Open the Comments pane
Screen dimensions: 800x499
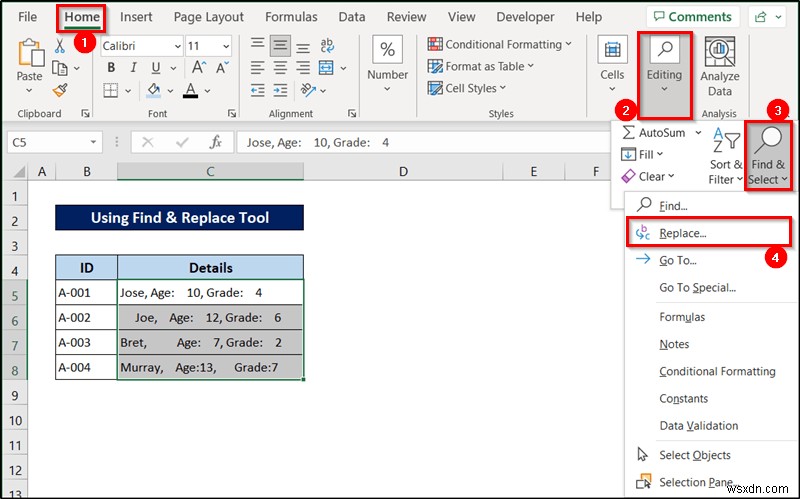click(x=692, y=17)
